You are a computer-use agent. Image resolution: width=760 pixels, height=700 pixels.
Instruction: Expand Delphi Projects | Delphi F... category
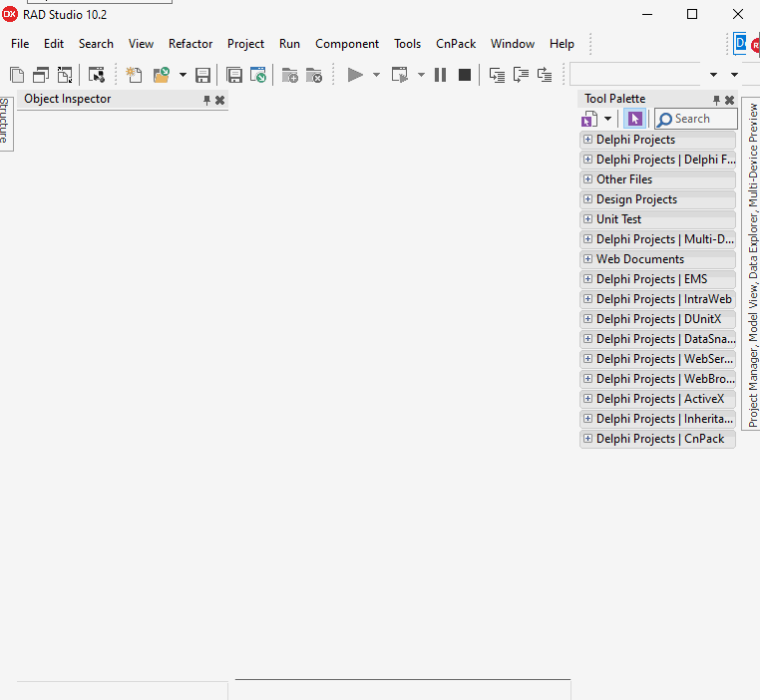(587, 160)
